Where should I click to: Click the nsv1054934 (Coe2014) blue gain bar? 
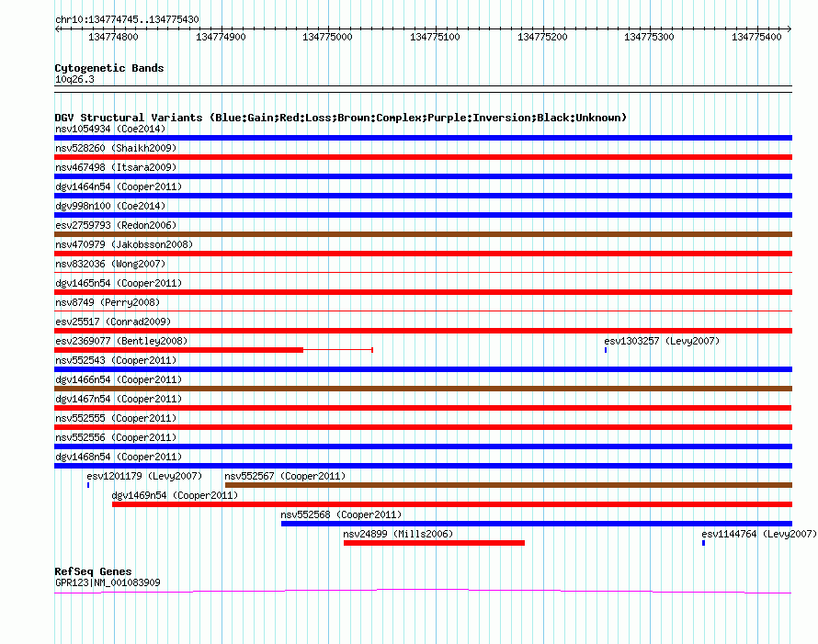click(x=423, y=138)
